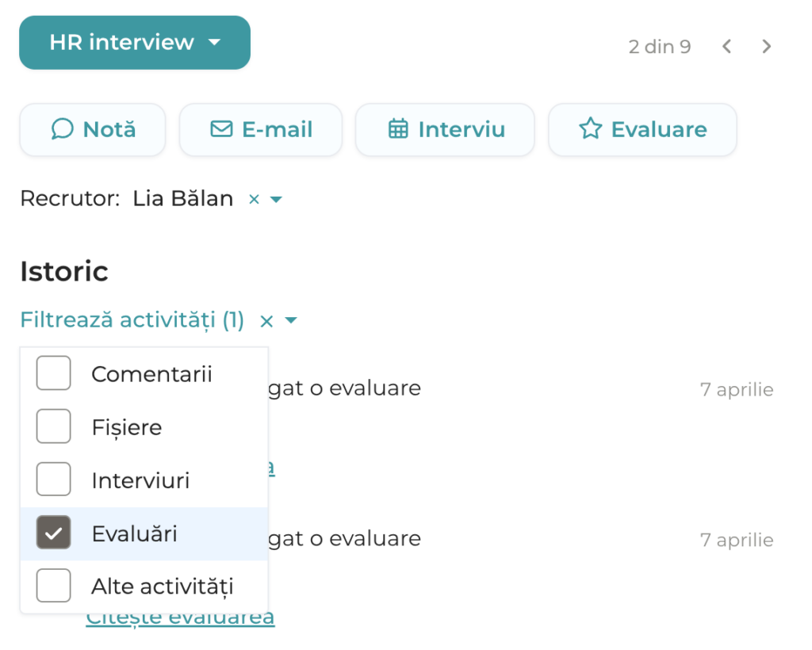Image resolution: width=812 pixels, height=650 pixels.
Task: Open the HR interview stage dropdown
Action: [134, 42]
